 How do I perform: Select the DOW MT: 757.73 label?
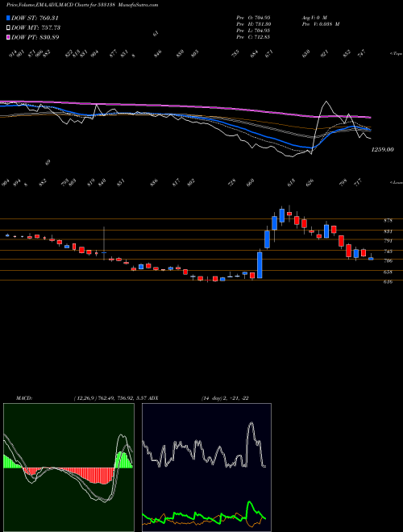point(36,27)
